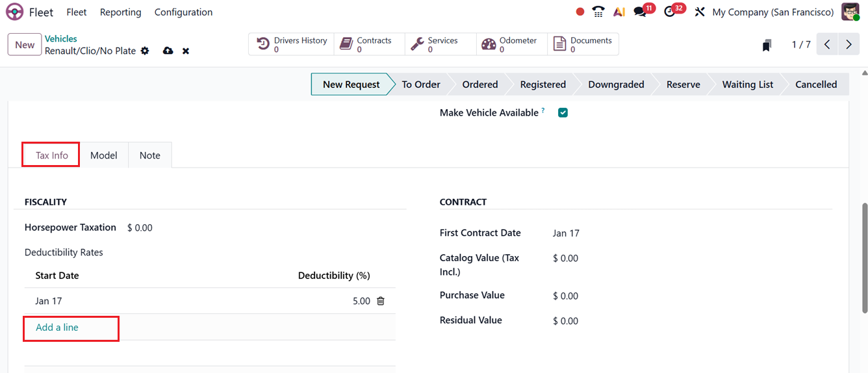Screen dimensions: 868x373
Task: Open the gear actions menu beside vehicle name
Action: tap(145, 51)
